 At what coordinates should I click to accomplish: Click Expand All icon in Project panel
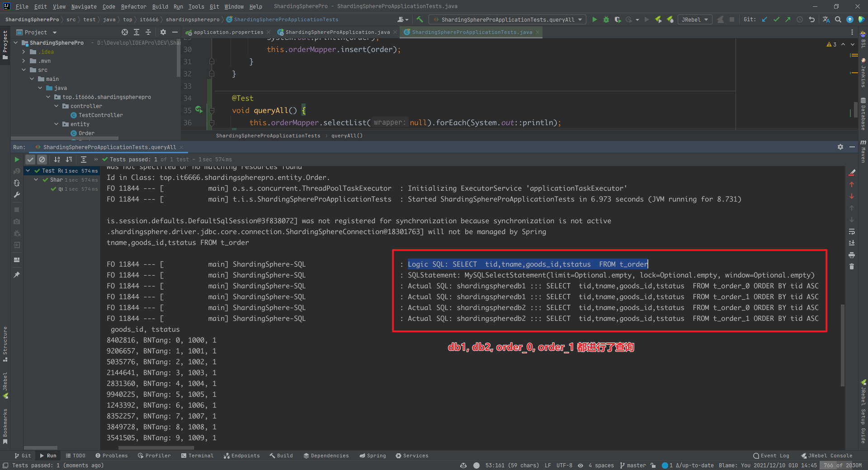(x=137, y=32)
